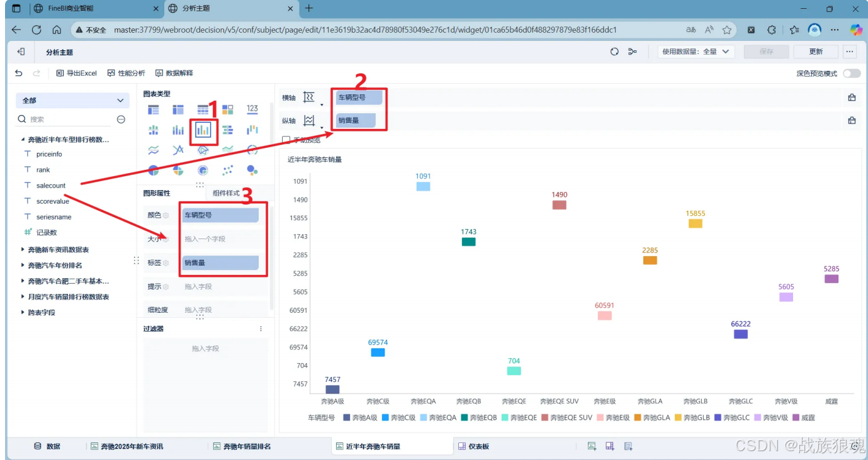Toggle the 深色预览模式 switch
The height and width of the screenshot is (460, 868).
tap(852, 74)
